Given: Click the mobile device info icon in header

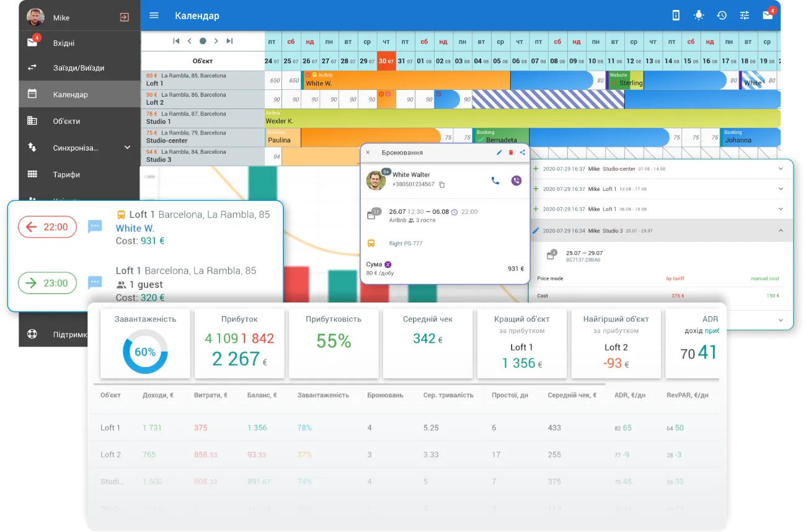Looking at the screenshot, I should point(676,16).
